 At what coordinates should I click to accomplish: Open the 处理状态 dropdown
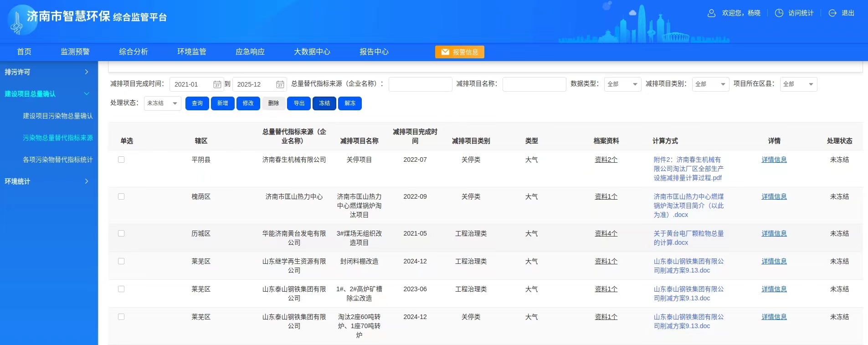162,103
